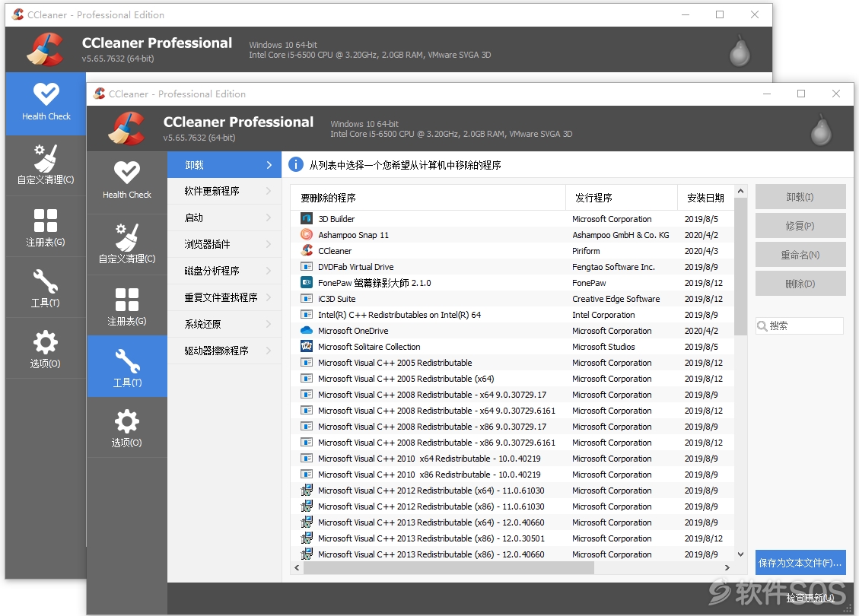The height and width of the screenshot is (616, 859).
Task: Minimize the back CCleaner window
Action: [686, 14]
